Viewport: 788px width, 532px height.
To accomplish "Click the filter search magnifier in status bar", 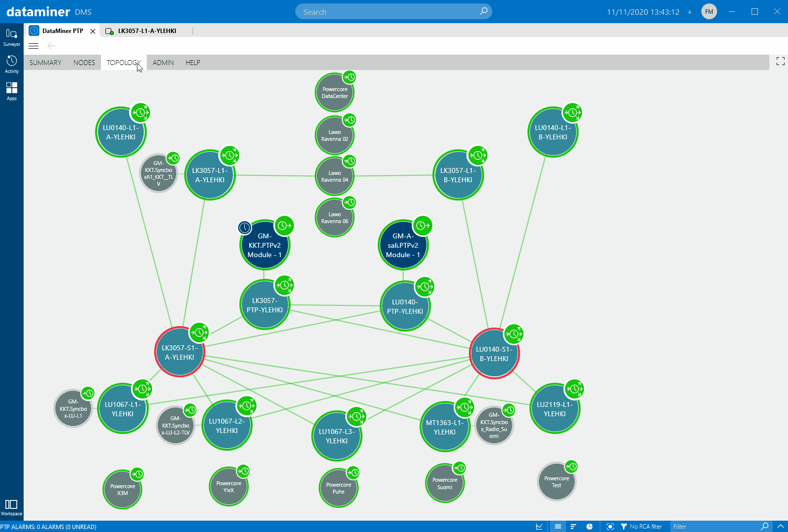I will coord(765,527).
